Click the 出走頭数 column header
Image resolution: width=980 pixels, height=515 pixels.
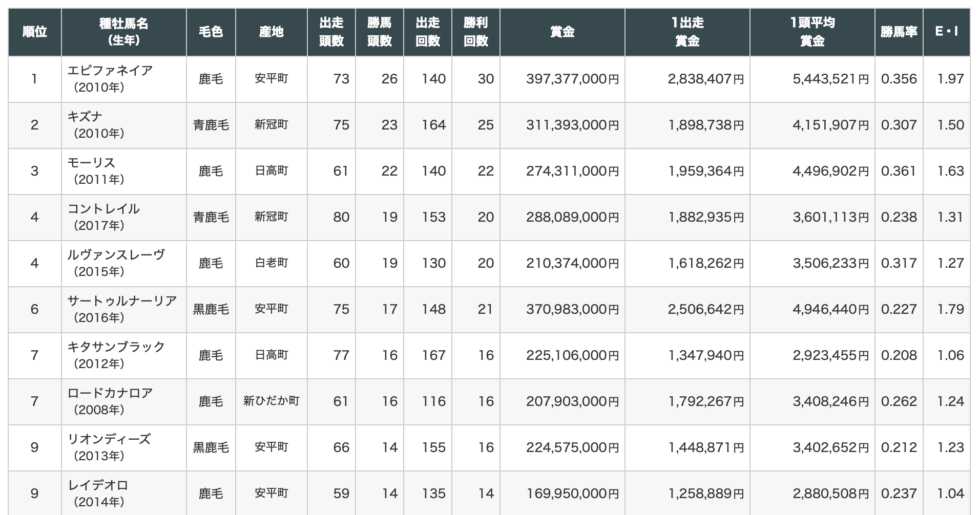331,32
